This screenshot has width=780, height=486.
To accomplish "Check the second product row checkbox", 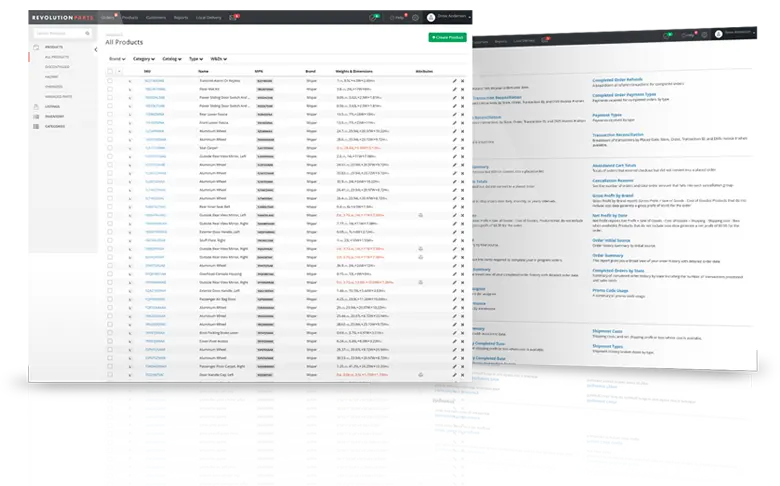I will click(110, 88).
